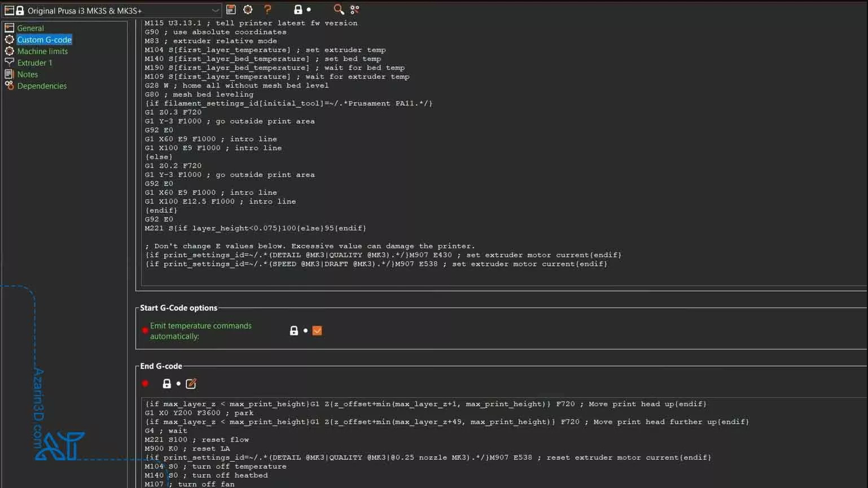Open the settings search magnifier
The height and width of the screenshot is (488, 868).
click(339, 10)
